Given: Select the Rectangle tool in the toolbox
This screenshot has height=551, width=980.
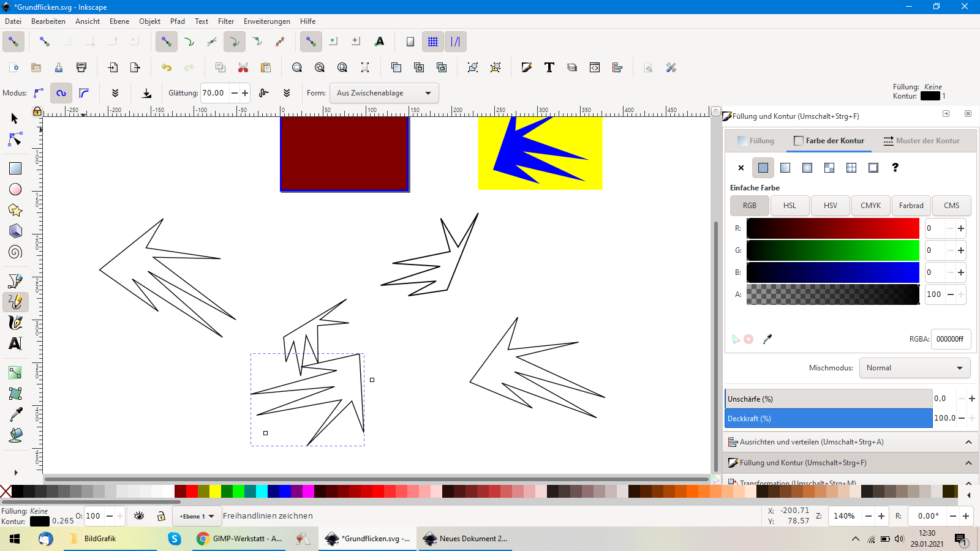Looking at the screenshot, I should 15,168.
